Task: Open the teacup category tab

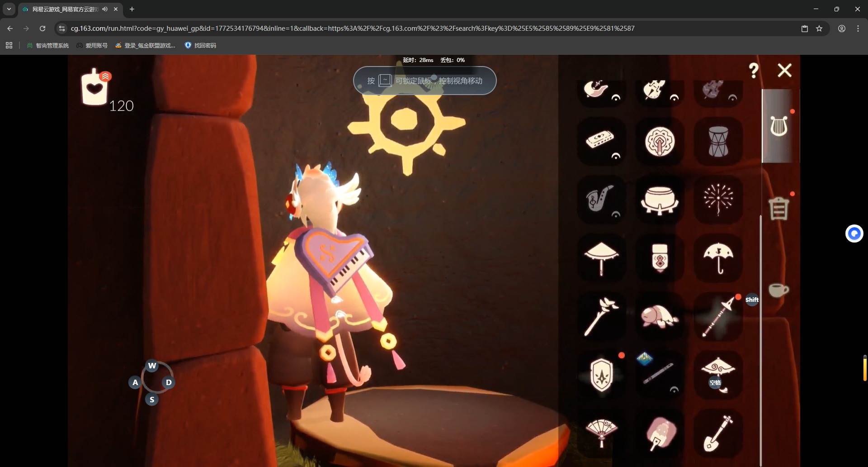Action: pyautogui.click(x=778, y=290)
